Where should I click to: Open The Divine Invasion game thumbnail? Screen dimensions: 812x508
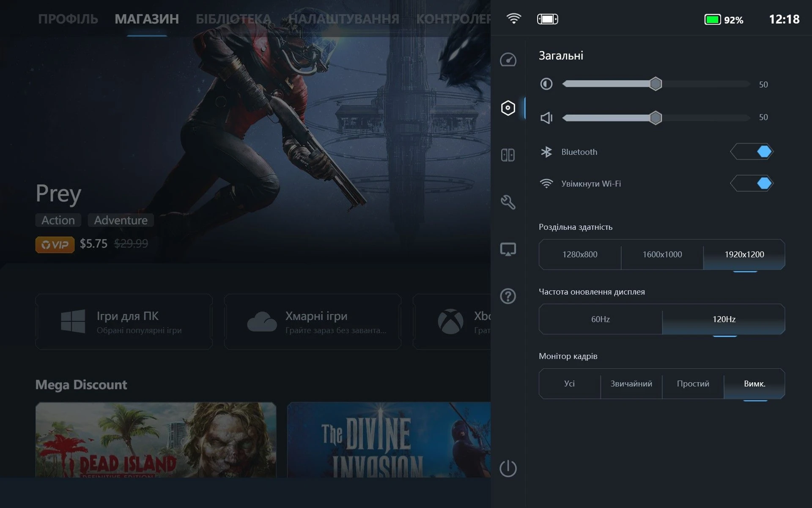[389, 440]
